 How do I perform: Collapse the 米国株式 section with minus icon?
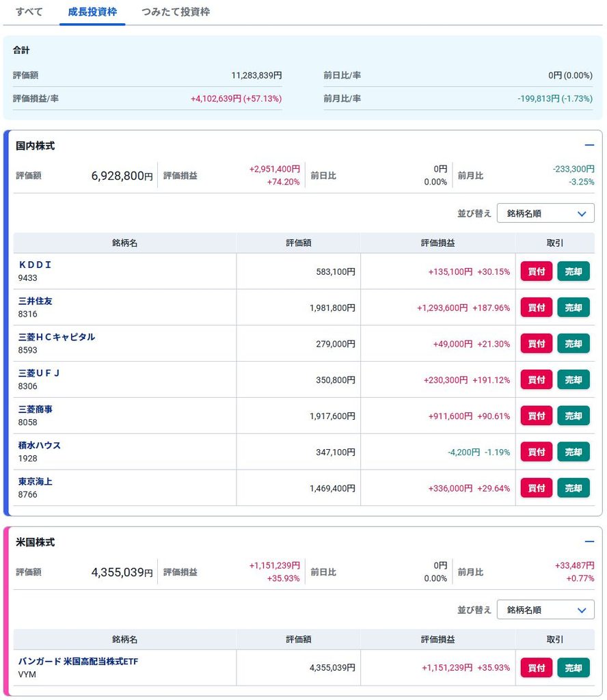pyautogui.click(x=589, y=541)
